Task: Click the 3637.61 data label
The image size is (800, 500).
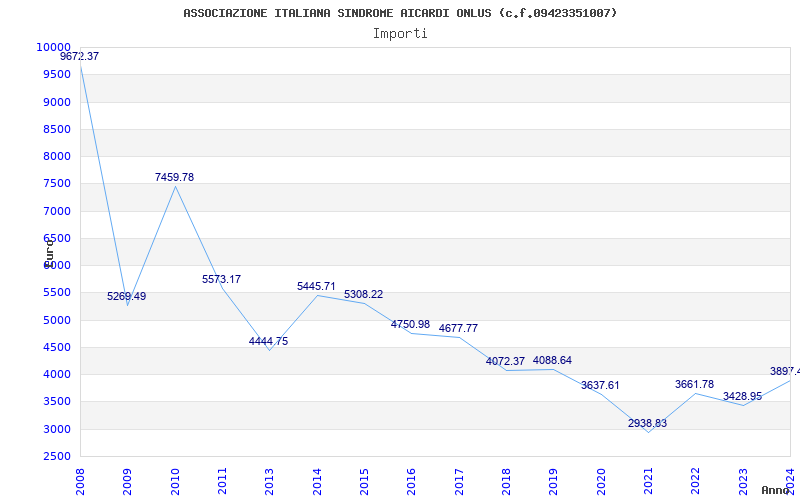Action: tap(600, 385)
